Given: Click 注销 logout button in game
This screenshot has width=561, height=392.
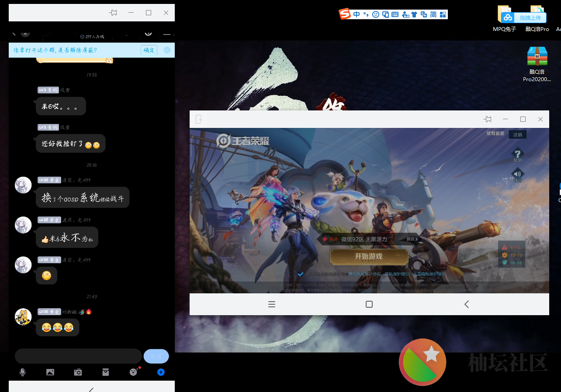Looking at the screenshot, I should tap(518, 135).
